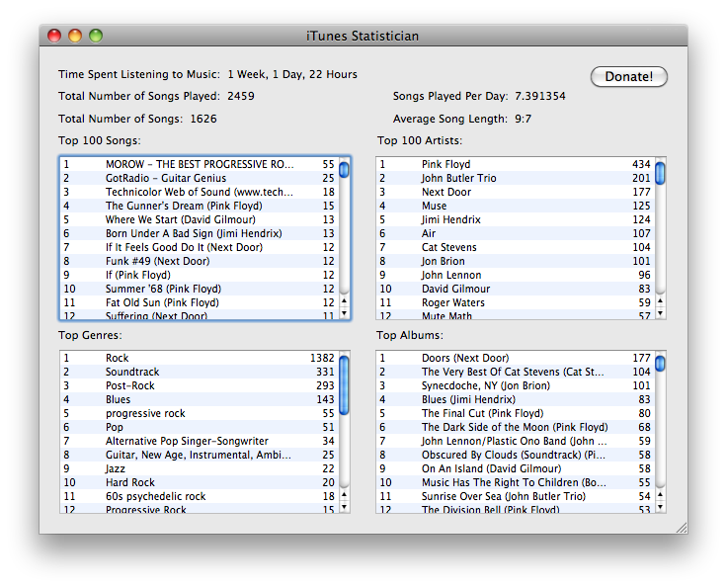Select song Born Under A Bad Sign

pyautogui.click(x=200, y=233)
